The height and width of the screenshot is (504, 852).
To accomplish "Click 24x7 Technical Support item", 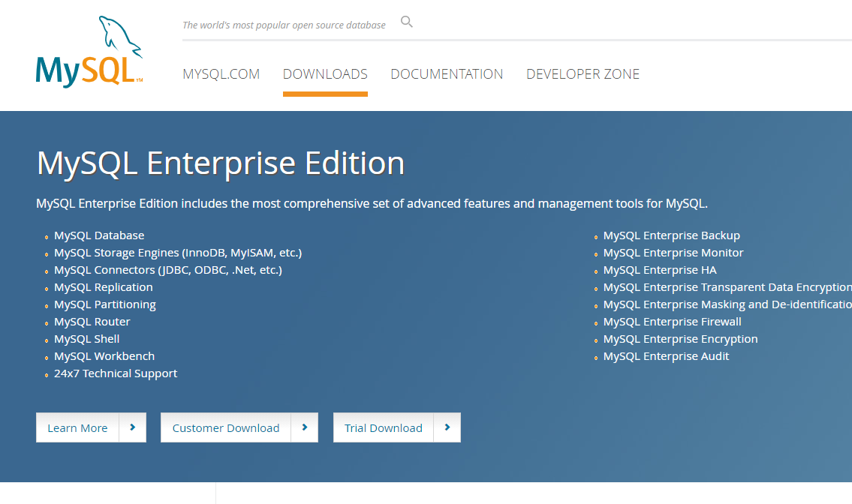I will (115, 373).
